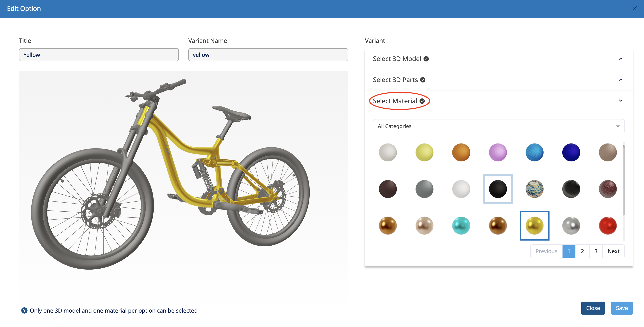
Task: Select the cracked red leather sphere
Action: tap(608, 189)
